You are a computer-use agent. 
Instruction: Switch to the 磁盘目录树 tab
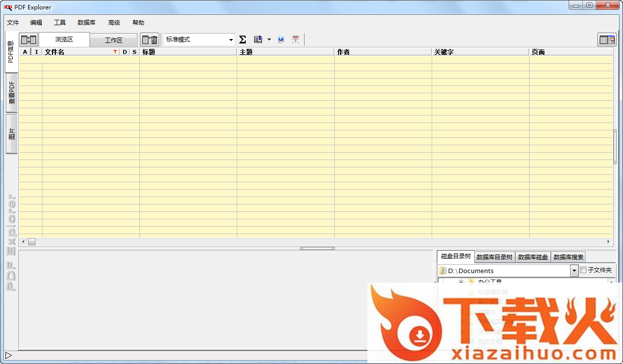[x=456, y=256]
